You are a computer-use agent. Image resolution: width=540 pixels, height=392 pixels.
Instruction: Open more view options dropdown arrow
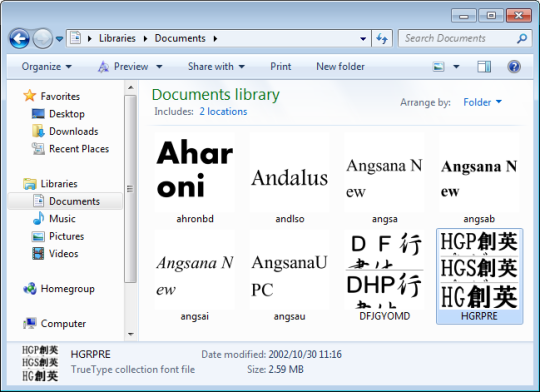coord(456,66)
